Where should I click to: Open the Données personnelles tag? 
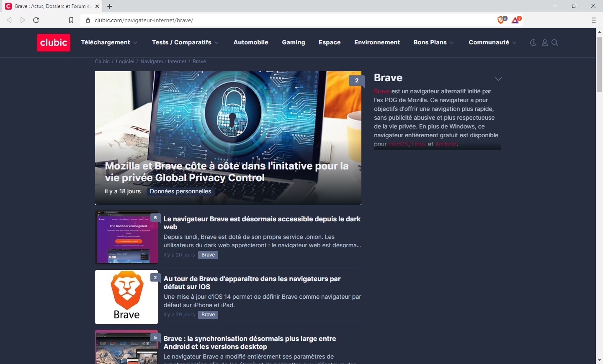tap(180, 191)
